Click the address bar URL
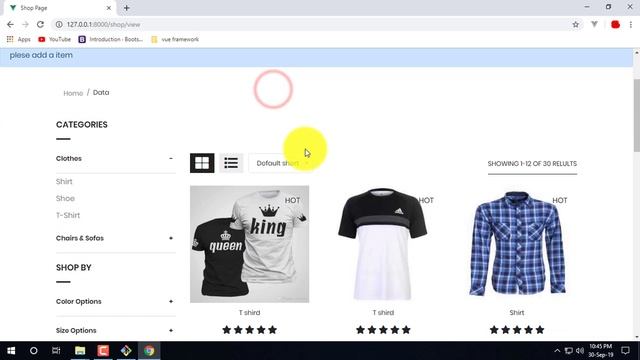 [x=104, y=24]
